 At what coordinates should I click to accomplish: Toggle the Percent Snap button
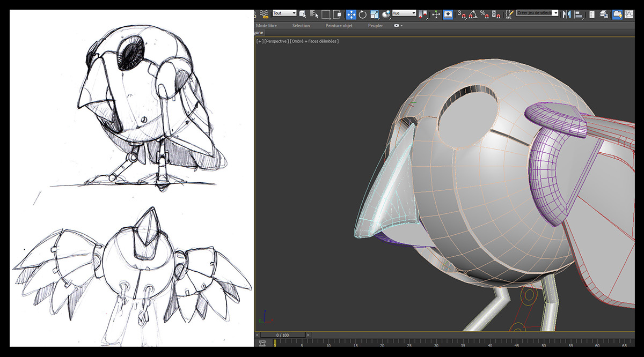click(485, 14)
